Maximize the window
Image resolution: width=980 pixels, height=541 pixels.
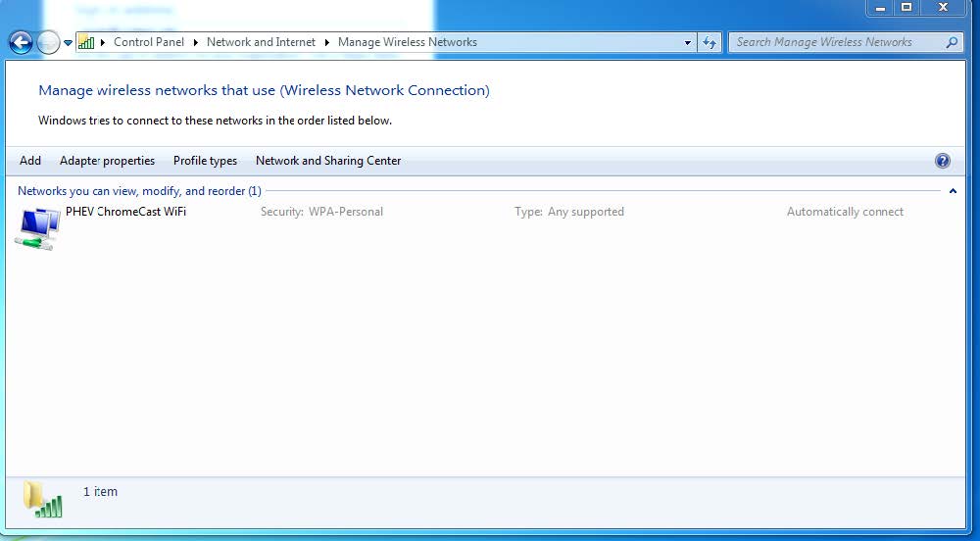point(906,8)
